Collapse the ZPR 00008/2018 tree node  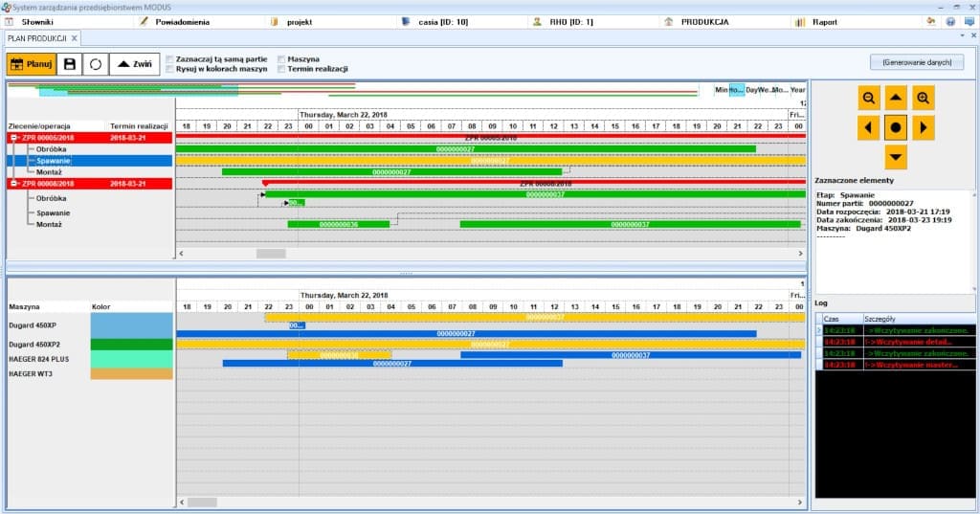tap(14, 183)
